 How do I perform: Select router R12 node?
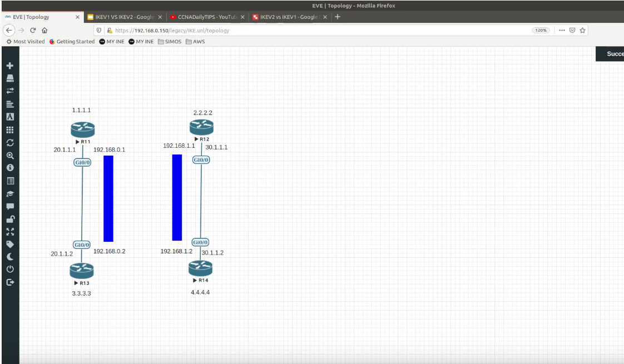[x=201, y=127]
